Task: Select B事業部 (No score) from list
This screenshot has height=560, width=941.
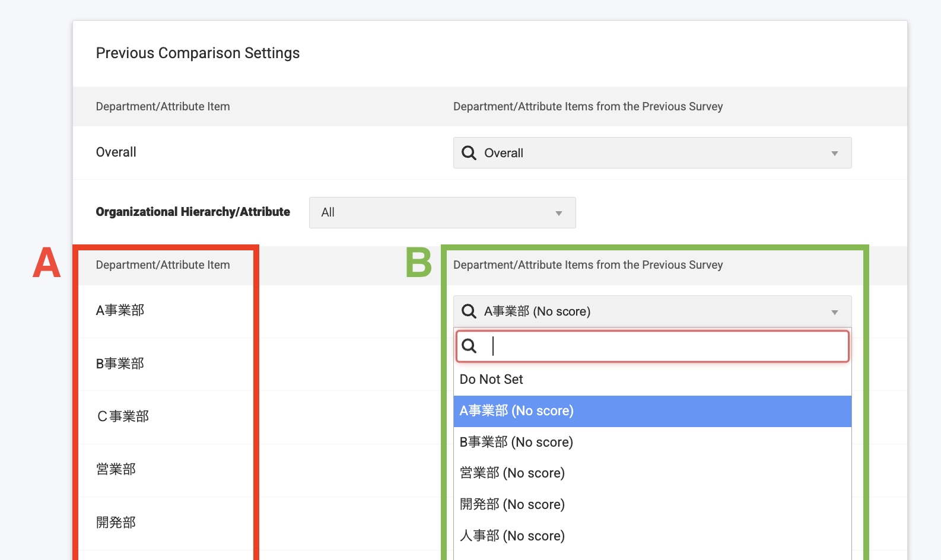Action: (516, 443)
